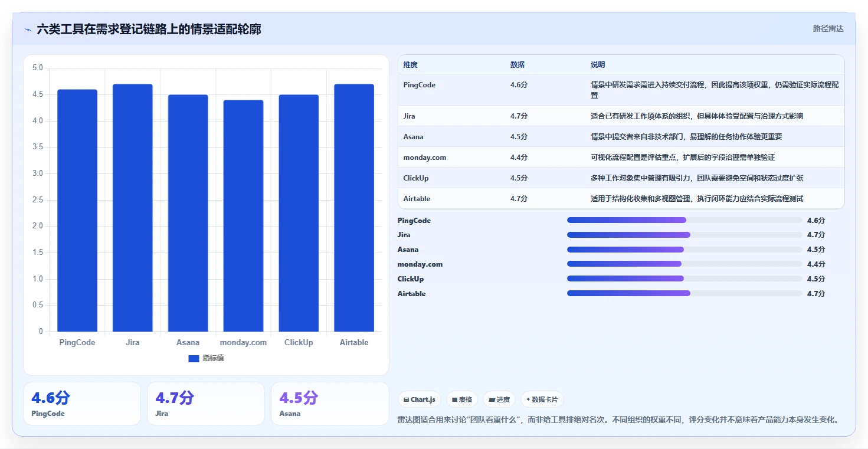The height and width of the screenshot is (449, 868).
Task: Click 4.4分 at the end of monday.com's progress bar
Action: (x=816, y=264)
